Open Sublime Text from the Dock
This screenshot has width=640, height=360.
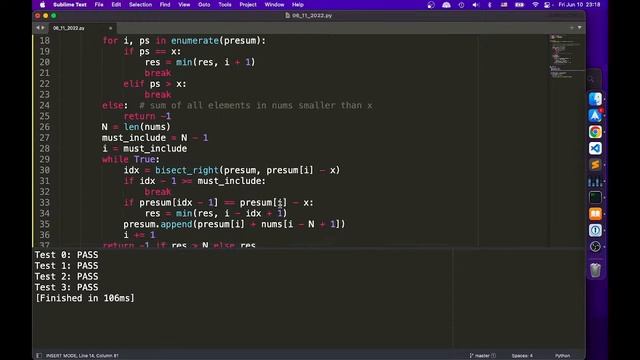[595, 164]
